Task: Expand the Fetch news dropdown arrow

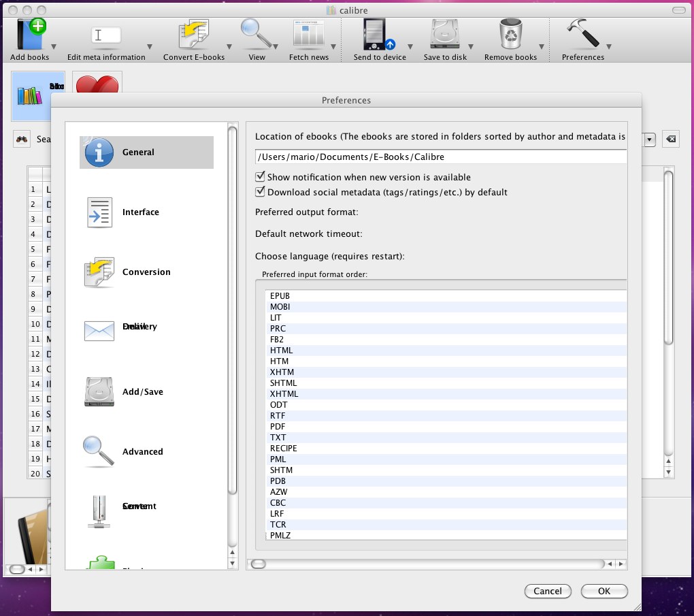Action: pyautogui.click(x=333, y=46)
